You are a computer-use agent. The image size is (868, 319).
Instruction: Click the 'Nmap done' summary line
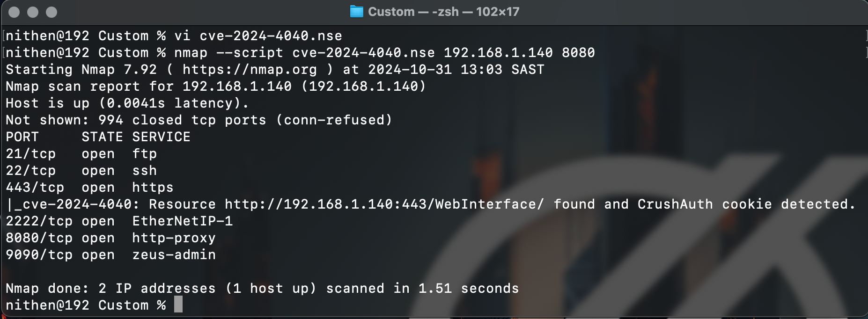tap(262, 289)
